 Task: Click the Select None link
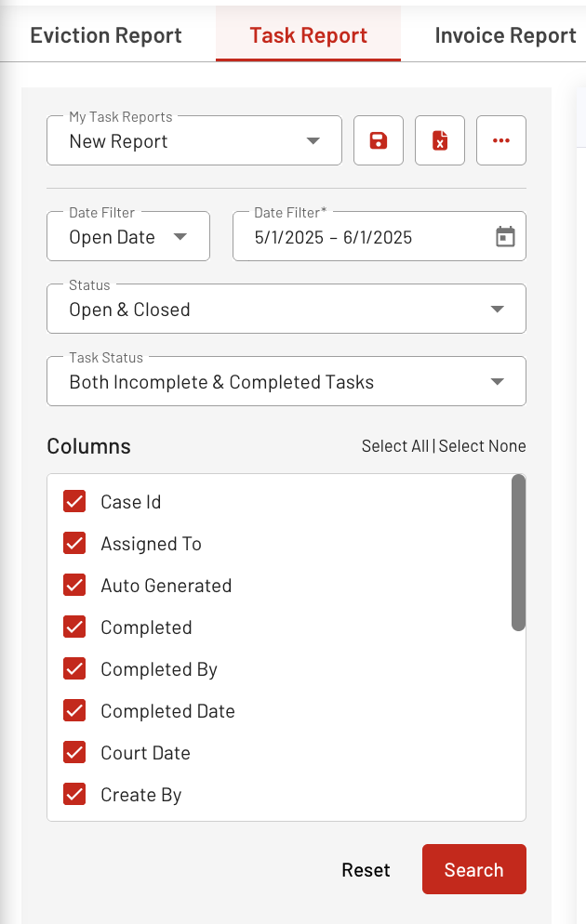(x=482, y=446)
